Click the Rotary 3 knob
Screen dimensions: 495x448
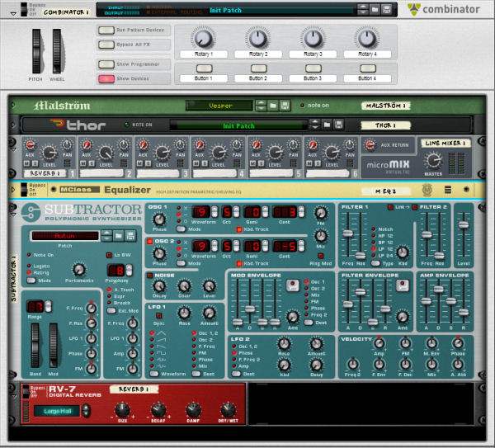313,38
